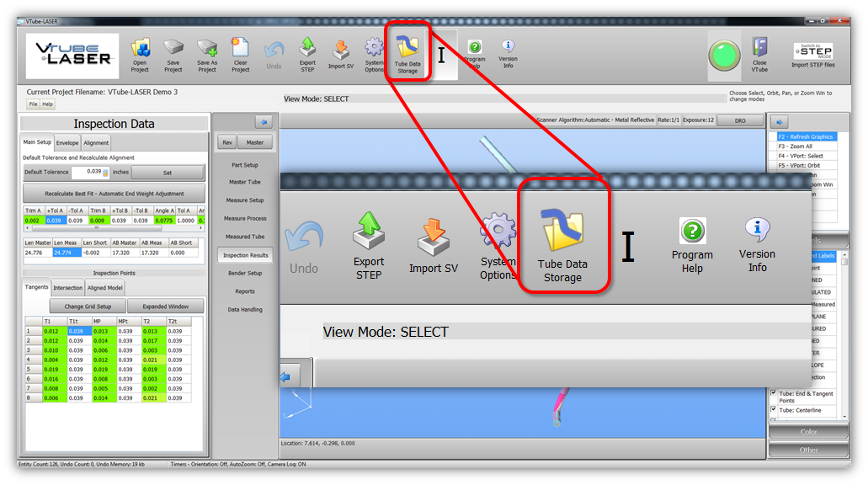
Task: Open Tube Data Storage in top toolbar
Action: pos(407,52)
